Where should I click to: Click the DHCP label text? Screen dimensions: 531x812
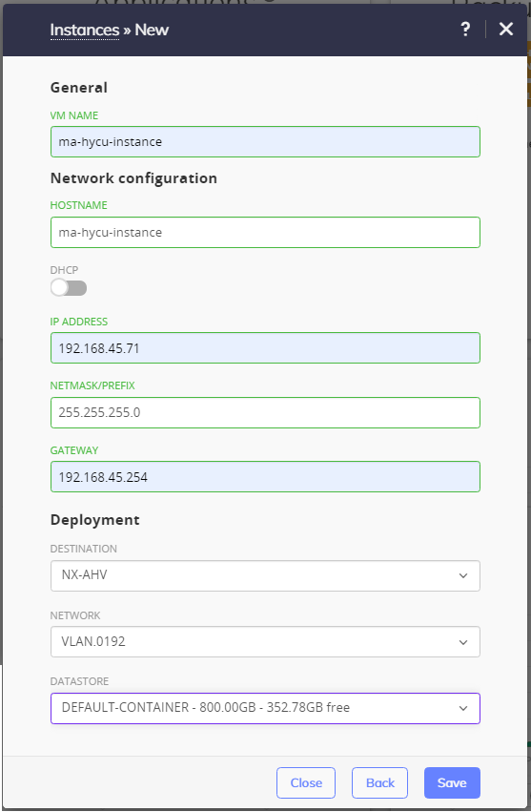click(x=64, y=270)
